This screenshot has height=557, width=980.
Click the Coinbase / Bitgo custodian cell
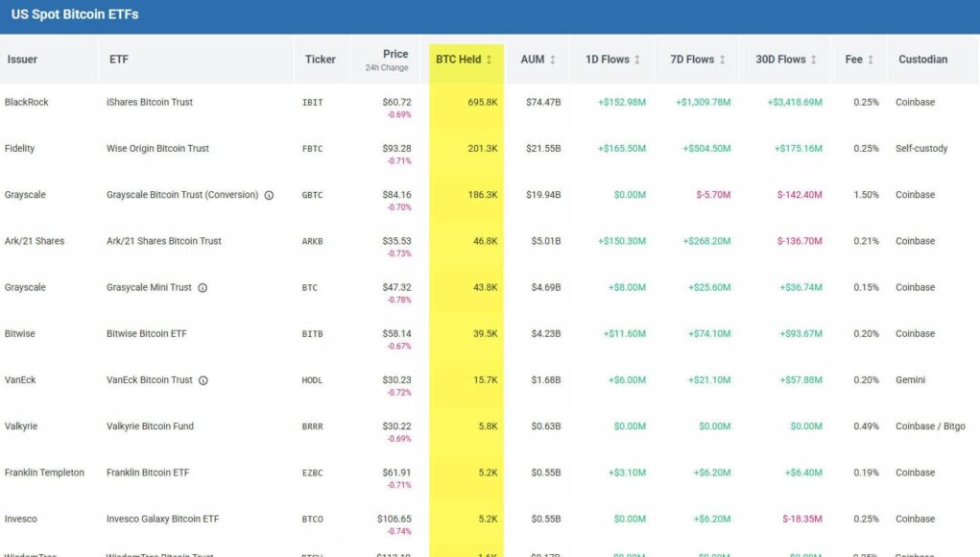[x=930, y=425]
